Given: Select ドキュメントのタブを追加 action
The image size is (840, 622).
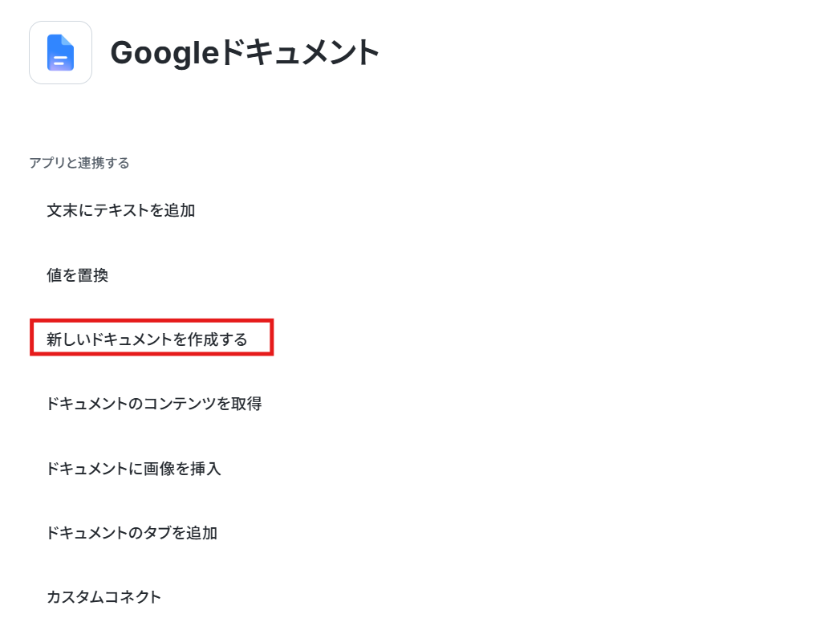Looking at the screenshot, I should (132, 533).
